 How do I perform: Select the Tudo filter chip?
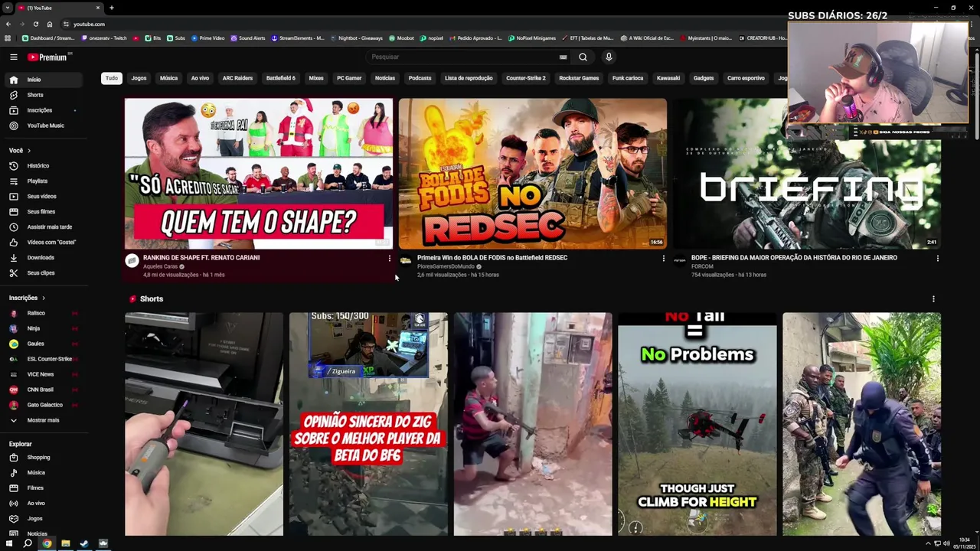[112, 78]
